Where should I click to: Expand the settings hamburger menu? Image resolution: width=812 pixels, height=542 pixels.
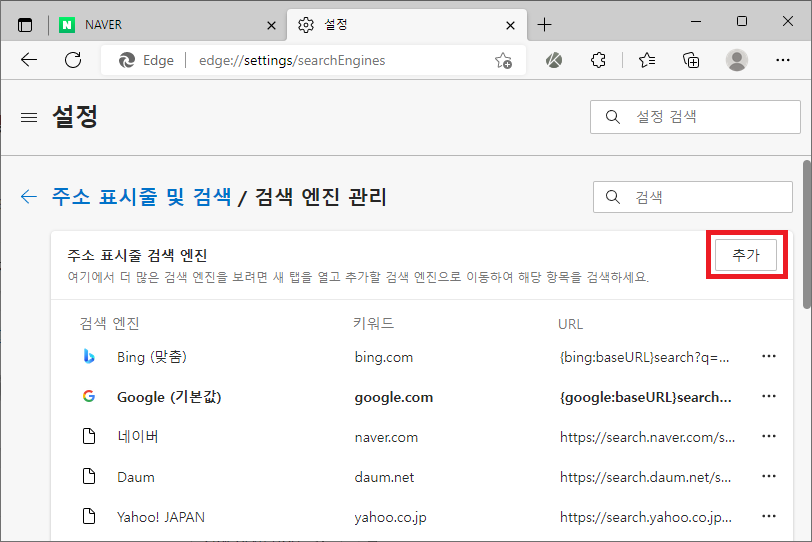click(x=29, y=118)
